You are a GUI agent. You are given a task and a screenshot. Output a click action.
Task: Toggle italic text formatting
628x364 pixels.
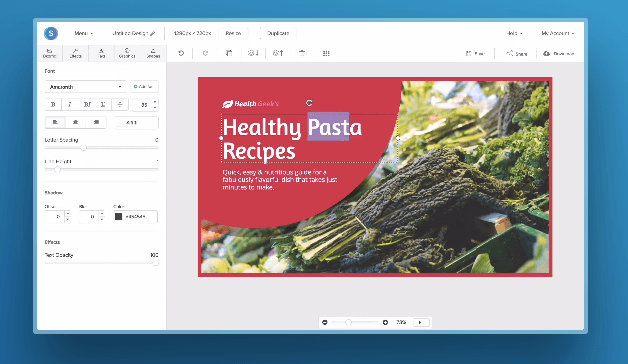click(x=70, y=105)
